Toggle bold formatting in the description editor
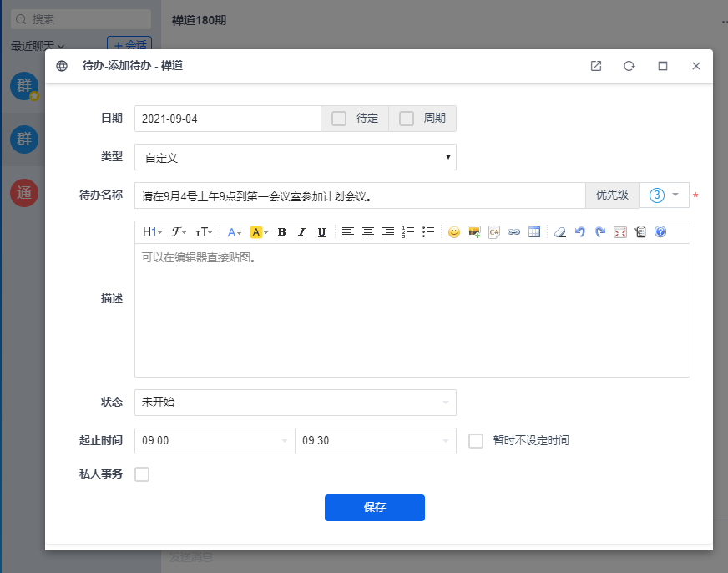Screen dimensions: 728x573 [281, 232]
